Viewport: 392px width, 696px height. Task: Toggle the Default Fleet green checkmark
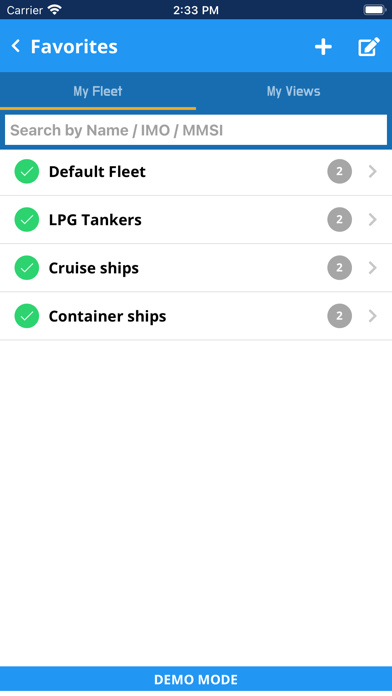pyautogui.click(x=27, y=171)
